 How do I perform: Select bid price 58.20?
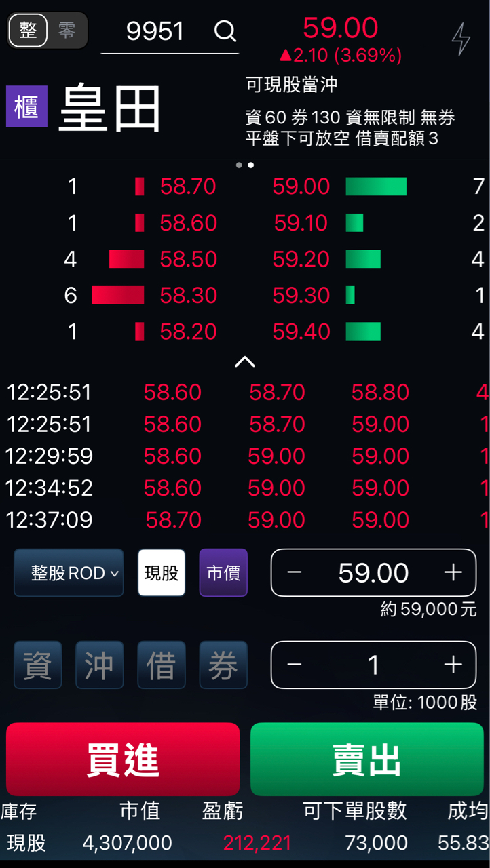tap(188, 332)
